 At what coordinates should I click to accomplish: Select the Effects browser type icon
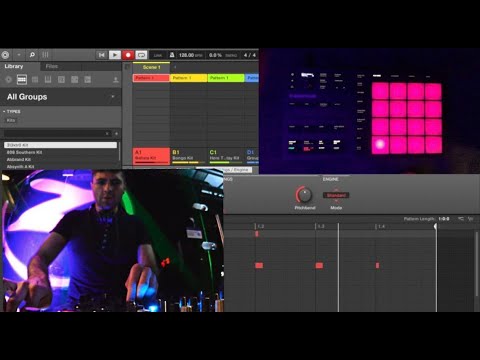pos(61,80)
